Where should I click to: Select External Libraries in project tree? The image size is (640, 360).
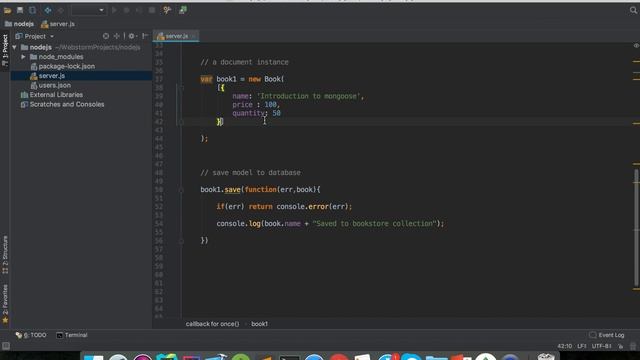(52, 95)
